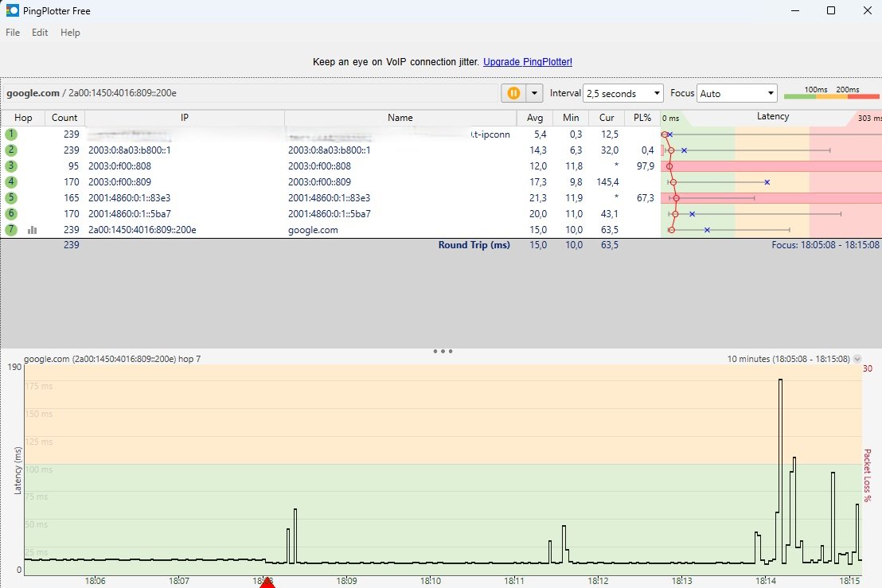
Task: Click the 18:14 time label on timeline axis
Action: [x=766, y=581]
